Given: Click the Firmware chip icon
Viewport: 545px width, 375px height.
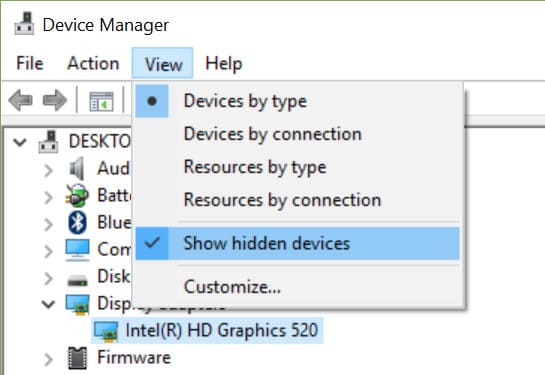Looking at the screenshot, I should pyautogui.click(x=77, y=358).
